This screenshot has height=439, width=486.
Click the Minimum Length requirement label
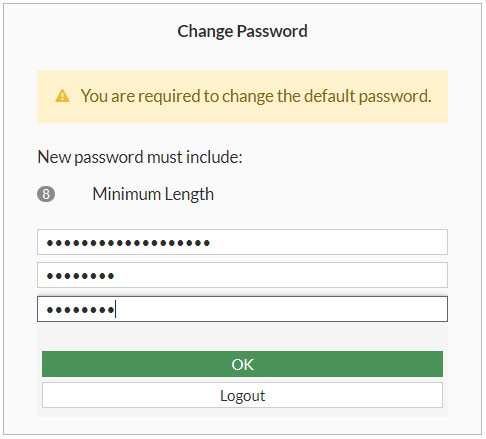pos(153,194)
